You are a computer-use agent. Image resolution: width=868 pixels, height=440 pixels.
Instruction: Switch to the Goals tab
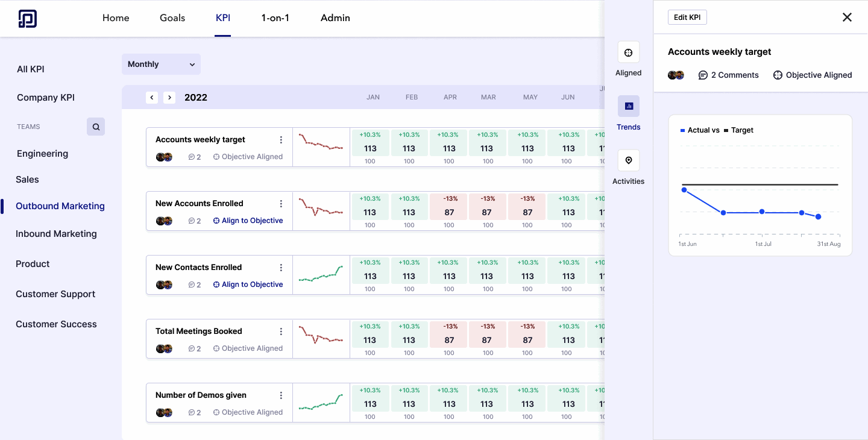[172, 17]
